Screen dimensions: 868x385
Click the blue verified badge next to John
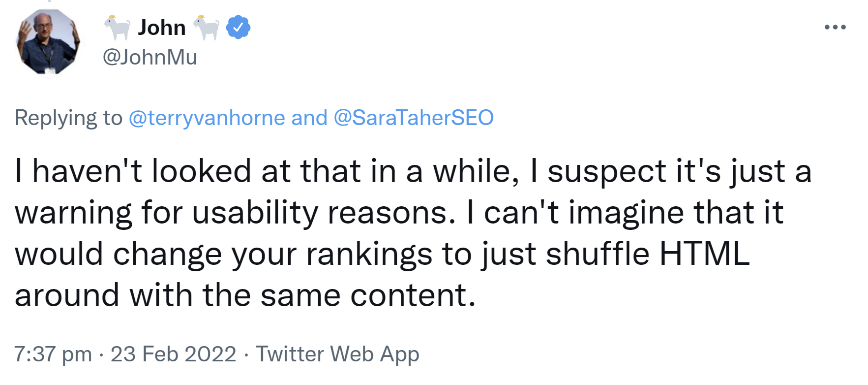[x=238, y=27]
